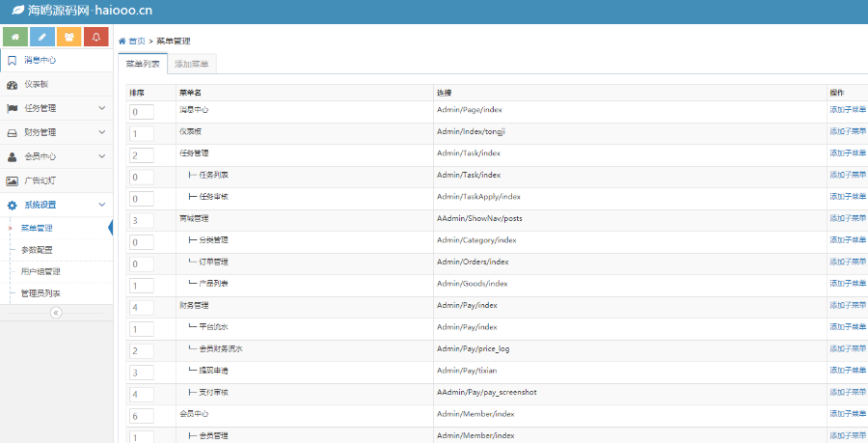Click the red bell notification button
Image resolution: width=868 pixels, height=443 pixels.
click(95, 37)
